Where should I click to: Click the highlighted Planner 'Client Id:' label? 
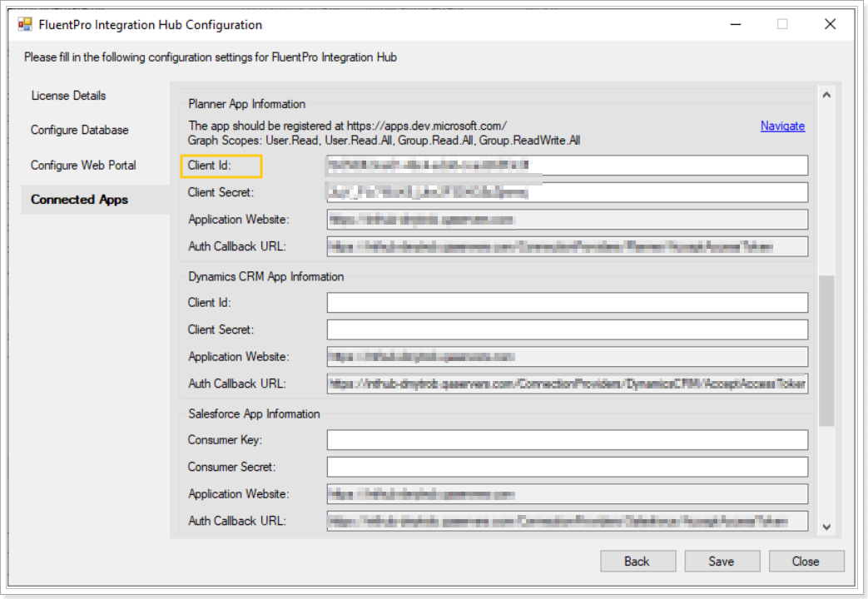(x=209, y=165)
